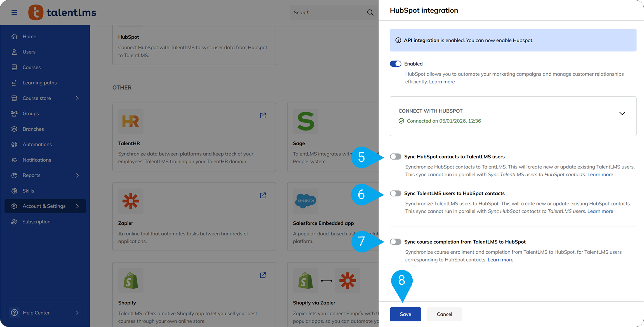This screenshot has width=644, height=327.
Task: Click the search magnifier icon
Action: coord(370,13)
